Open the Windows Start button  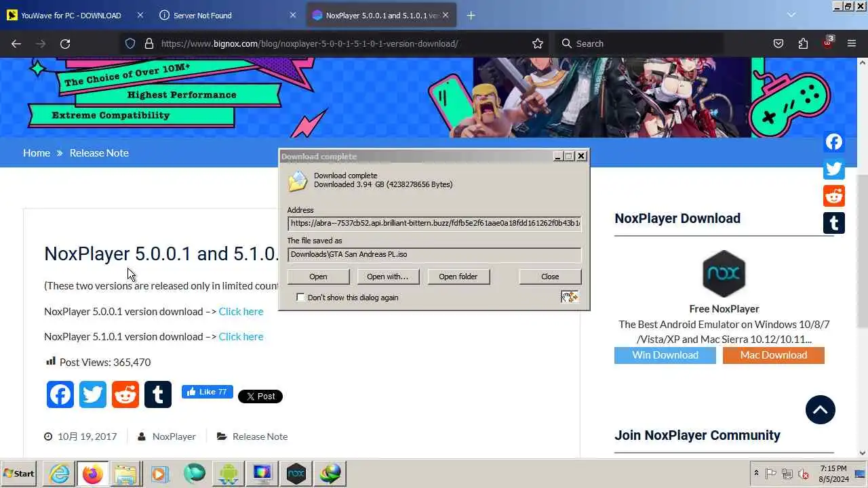19,474
